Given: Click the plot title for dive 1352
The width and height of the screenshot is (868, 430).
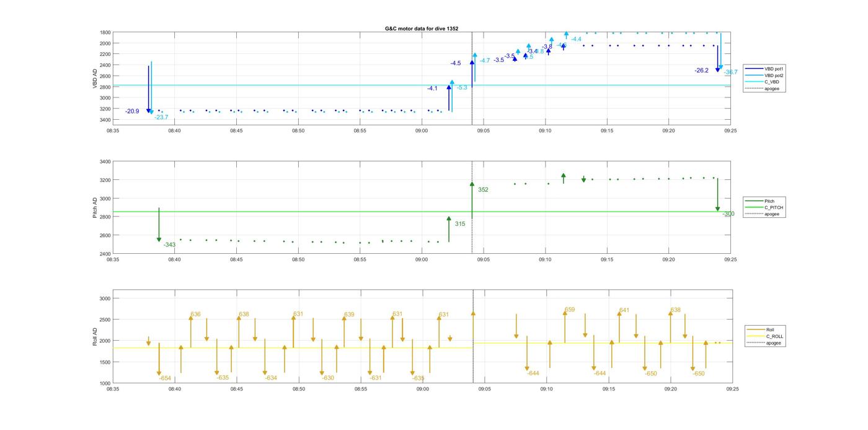Looking at the screenshot, I should point(421,29).
